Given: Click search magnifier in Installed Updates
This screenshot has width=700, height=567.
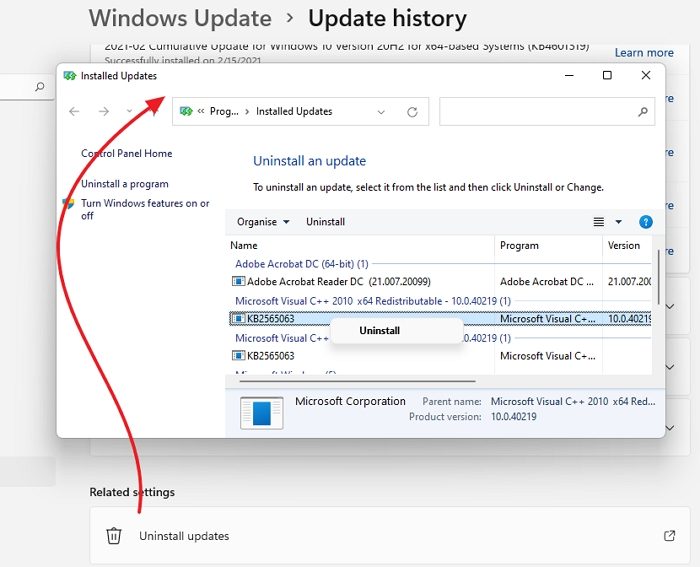Looking at the screenshot, I should [x=643, y=112].
